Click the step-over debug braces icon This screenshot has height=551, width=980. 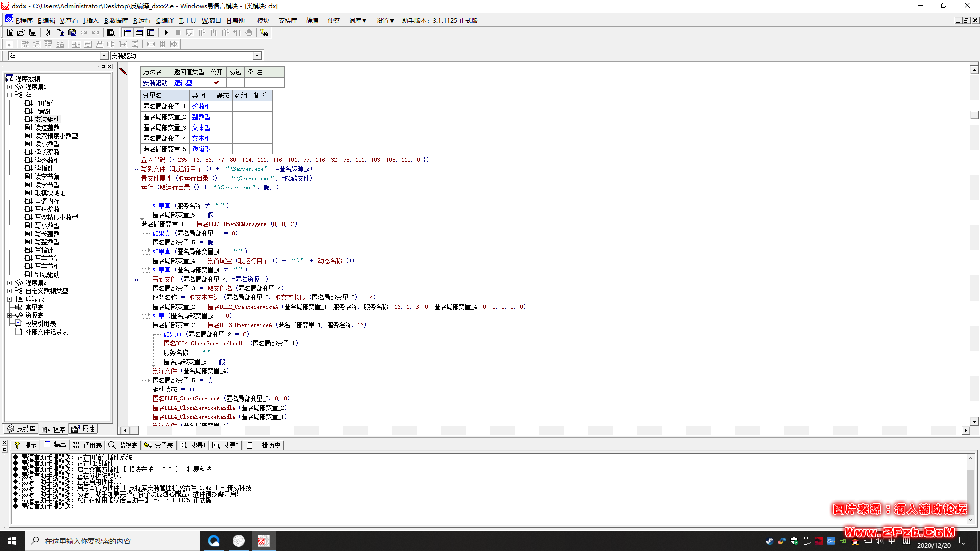(x=201, y=32)
